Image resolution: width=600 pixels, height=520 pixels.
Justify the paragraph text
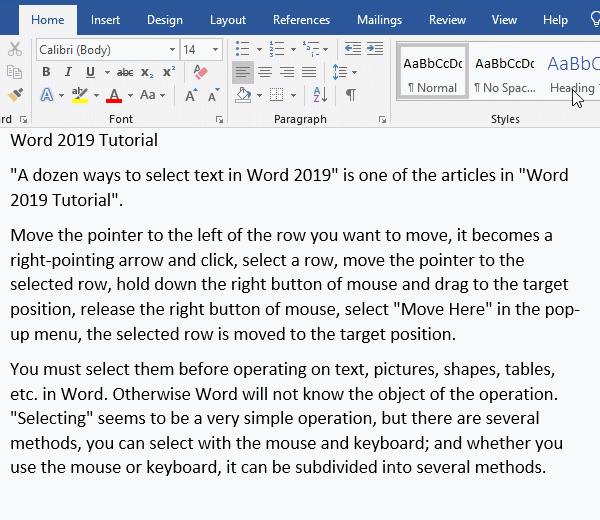[x=309, y=72]
